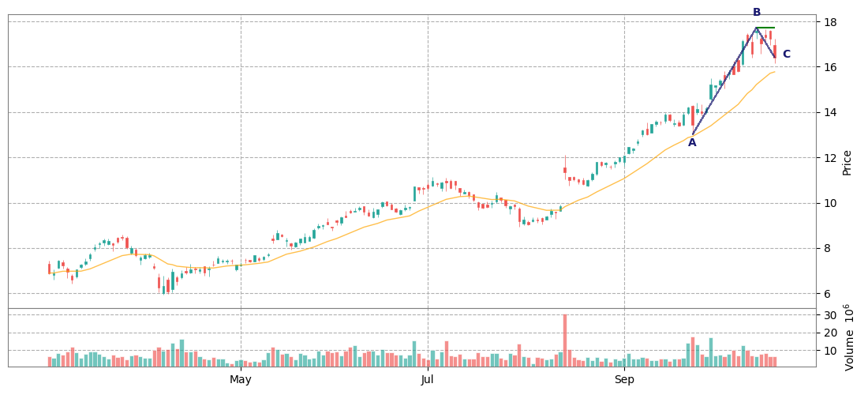Image resolution: width=868 pixels, height=395 pixels.
Task: Click the Price axis title
Action: tap(847, 163)
